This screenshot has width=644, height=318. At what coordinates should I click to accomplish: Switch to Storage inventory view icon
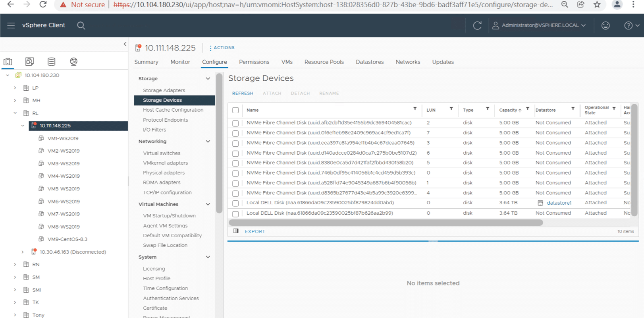[51, 62]
